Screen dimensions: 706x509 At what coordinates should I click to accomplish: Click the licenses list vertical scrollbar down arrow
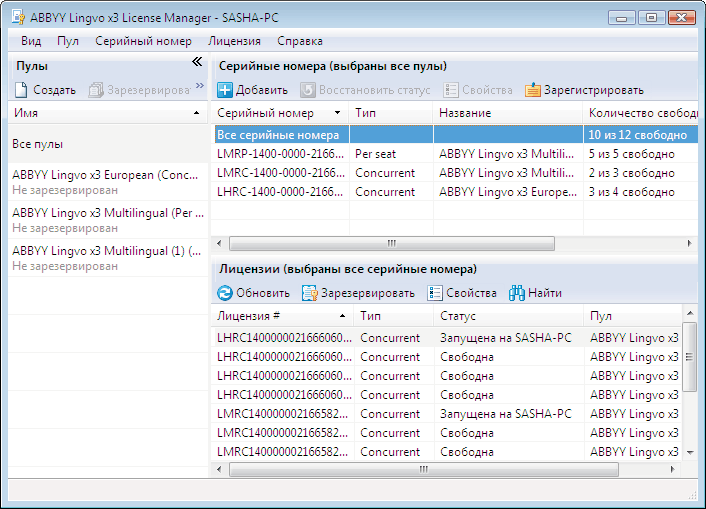click(x=689, y=453)
